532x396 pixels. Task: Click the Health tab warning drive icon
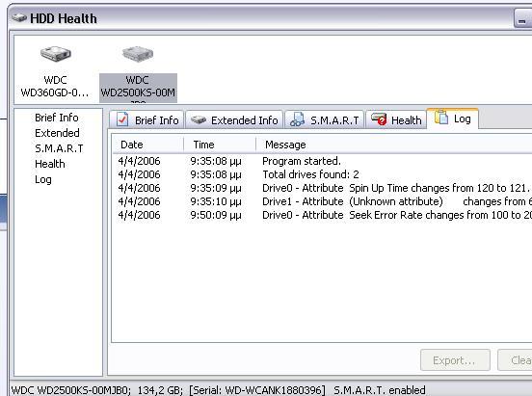379,119
